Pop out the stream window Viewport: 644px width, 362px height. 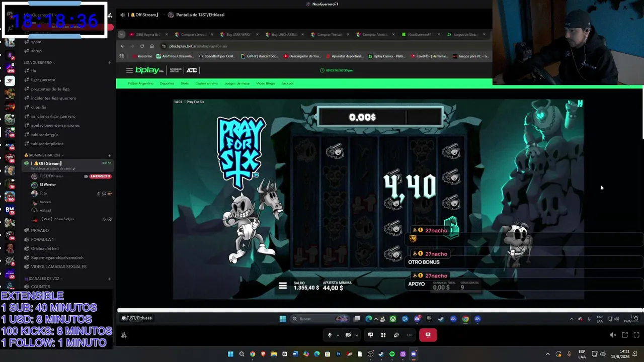pyautogui.click(x=625, y=335)
